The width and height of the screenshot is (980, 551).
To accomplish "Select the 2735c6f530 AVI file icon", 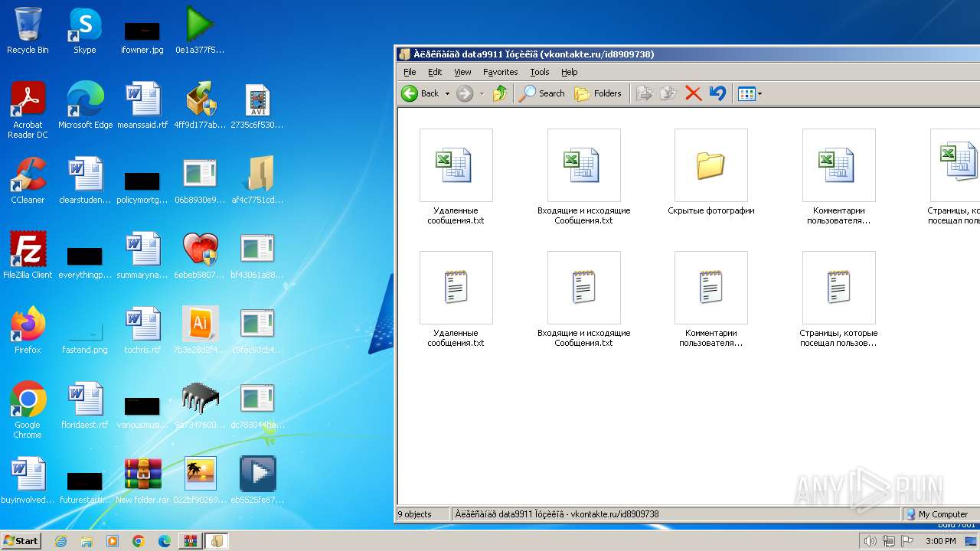I will 257,106.
